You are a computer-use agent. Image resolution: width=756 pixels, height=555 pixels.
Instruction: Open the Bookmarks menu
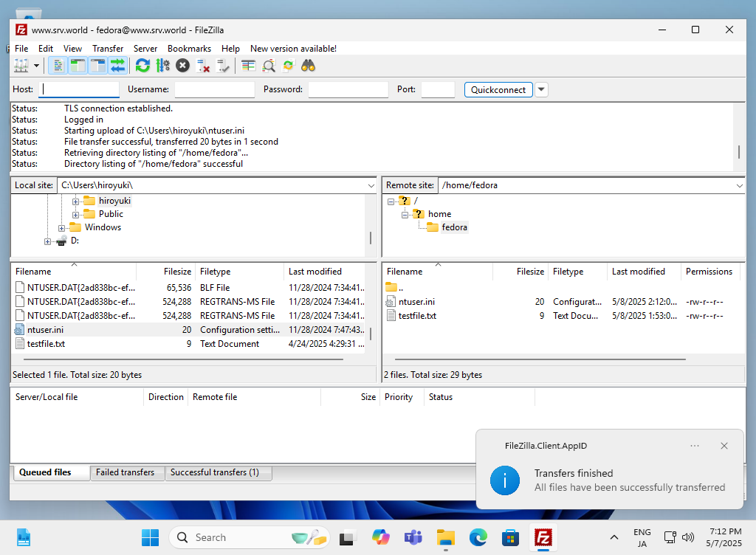pyautogui.click(x=189, y=49)
